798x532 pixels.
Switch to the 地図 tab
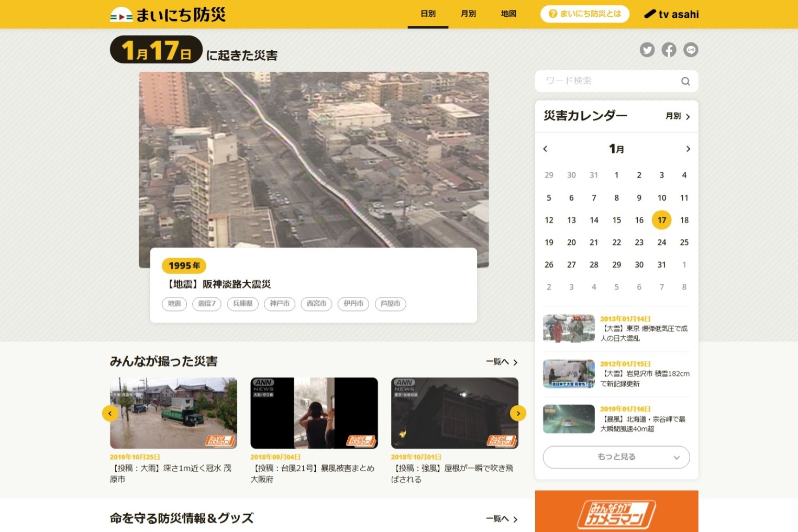(x=508, y=14)
